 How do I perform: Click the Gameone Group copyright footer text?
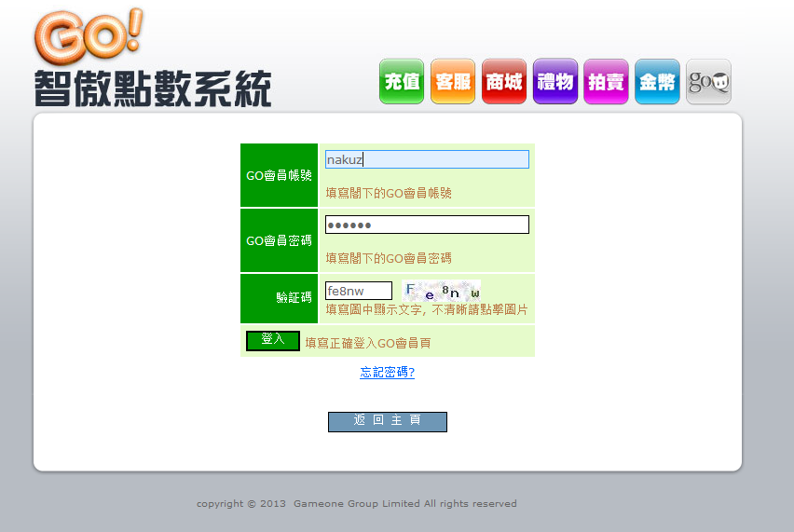[x=356, y=504]
